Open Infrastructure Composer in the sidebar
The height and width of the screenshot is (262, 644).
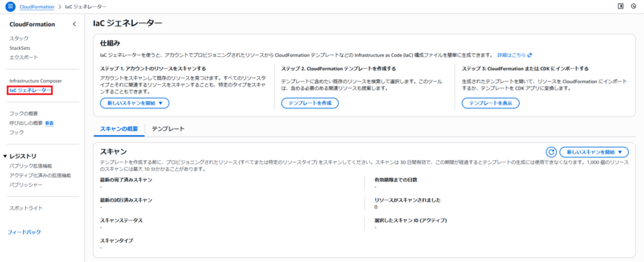(x=35, y=80)
